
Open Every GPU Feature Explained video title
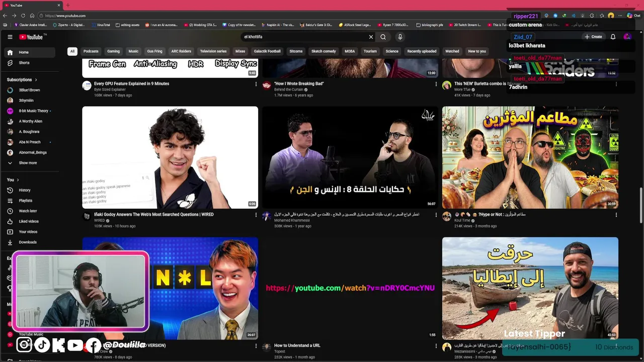131,83
